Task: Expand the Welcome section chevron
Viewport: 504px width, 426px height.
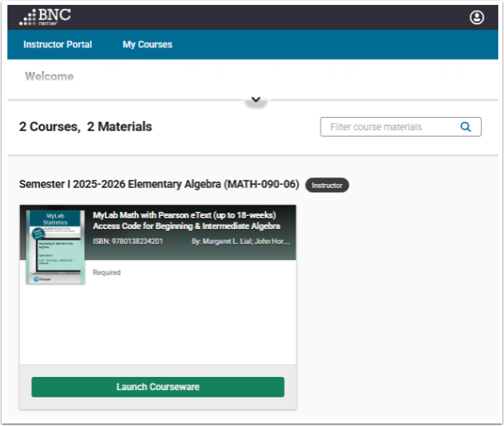Action: coord(256,100)
